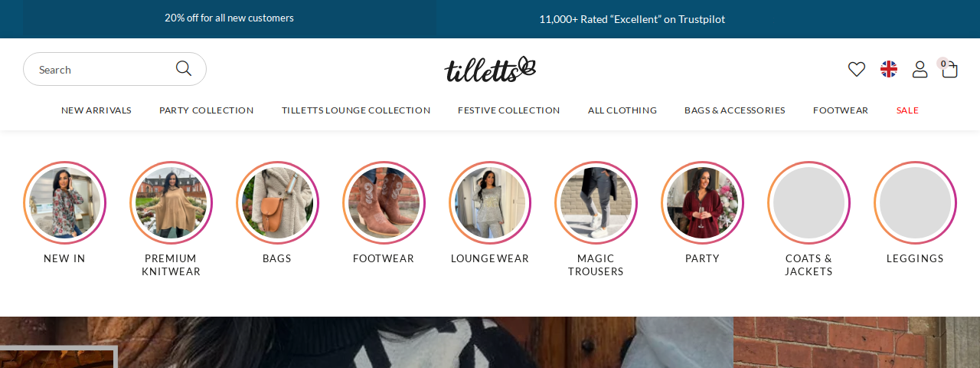Click the search magnifier icon
Viewport: 980px width, 368px height.
(x=184, y=68)
